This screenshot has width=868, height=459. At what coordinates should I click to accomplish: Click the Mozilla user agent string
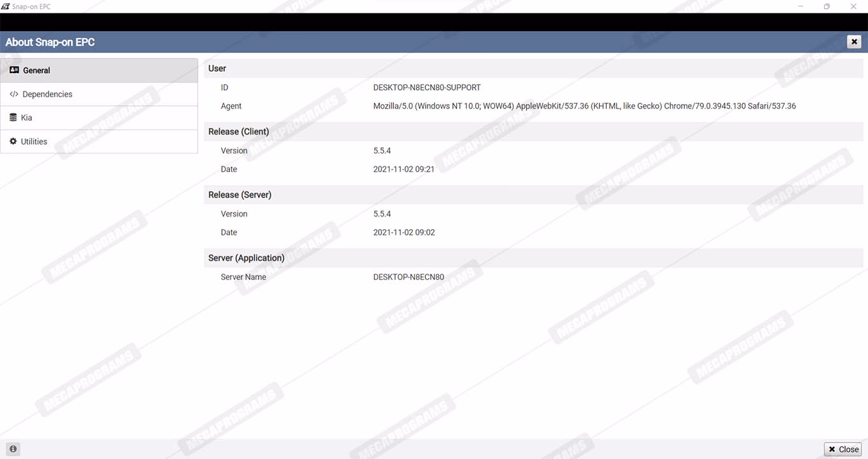[584, 106]
